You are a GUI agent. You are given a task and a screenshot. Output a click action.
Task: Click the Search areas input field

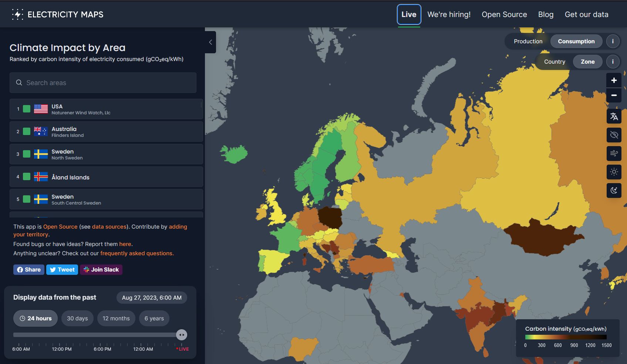[x=103, y=82]
